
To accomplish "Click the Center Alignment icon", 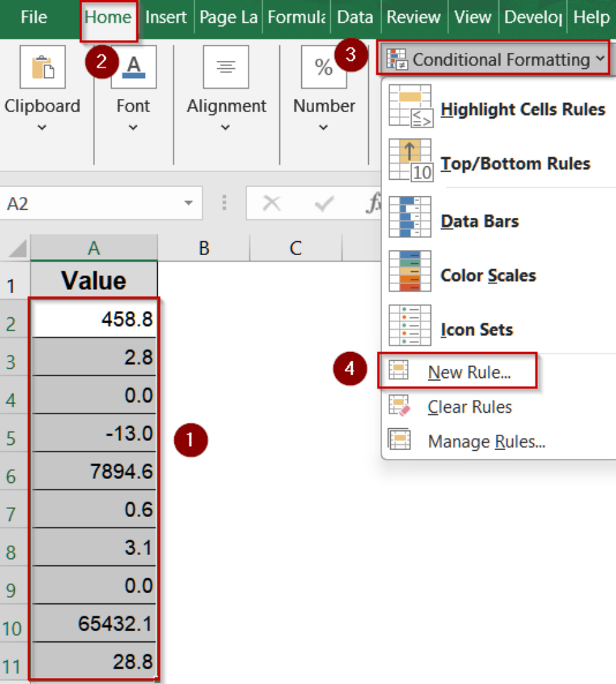I will [x=226, y=67].
